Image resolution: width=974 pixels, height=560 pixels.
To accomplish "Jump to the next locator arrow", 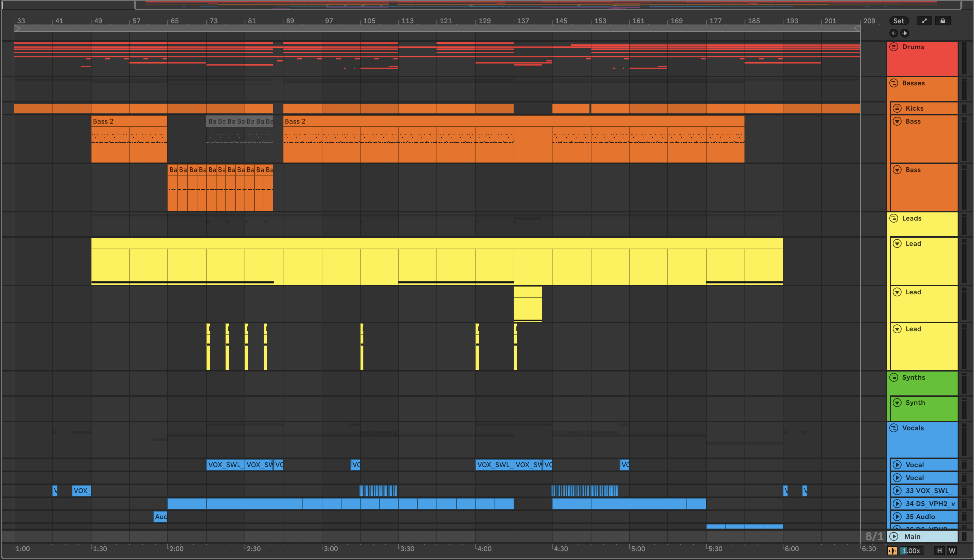I will click(904, 33).
